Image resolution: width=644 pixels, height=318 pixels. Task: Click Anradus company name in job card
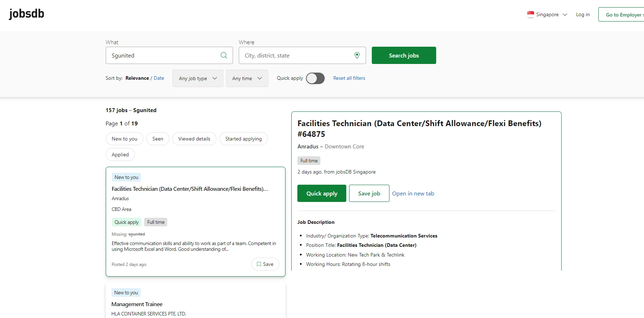120,198
